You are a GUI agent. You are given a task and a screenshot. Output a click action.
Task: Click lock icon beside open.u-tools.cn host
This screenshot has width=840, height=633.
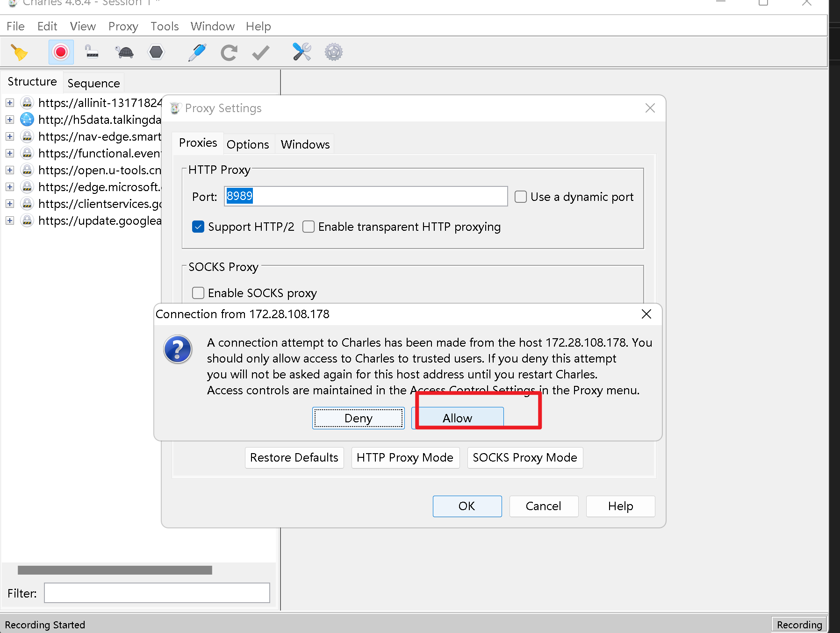pos(28,170)
